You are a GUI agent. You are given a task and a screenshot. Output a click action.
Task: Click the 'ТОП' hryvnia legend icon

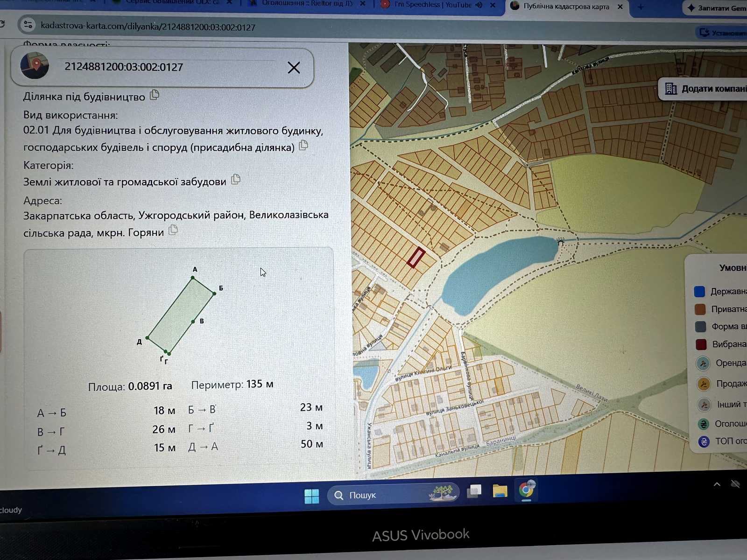[x=704, y=441]
